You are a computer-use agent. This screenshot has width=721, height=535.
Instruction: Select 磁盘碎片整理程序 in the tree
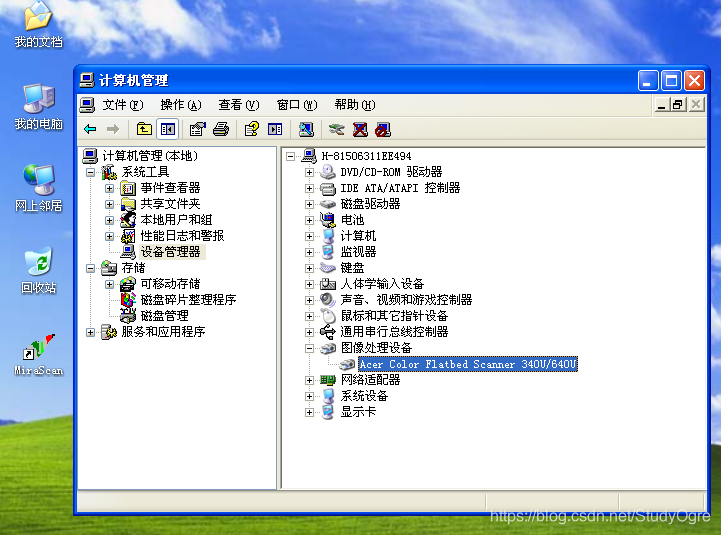click(x=189, y=299)
